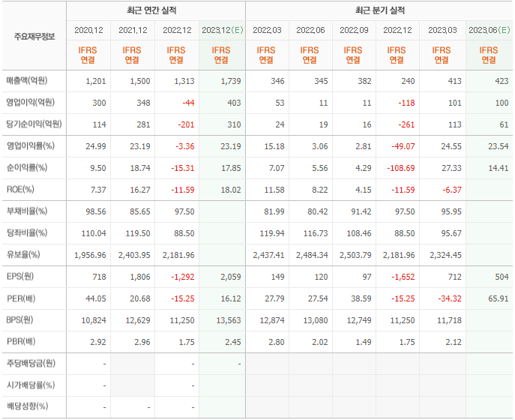The image size is (515, 420).
Task: Click the 2021.12 annual column header
Action: [x=133, y=30]
